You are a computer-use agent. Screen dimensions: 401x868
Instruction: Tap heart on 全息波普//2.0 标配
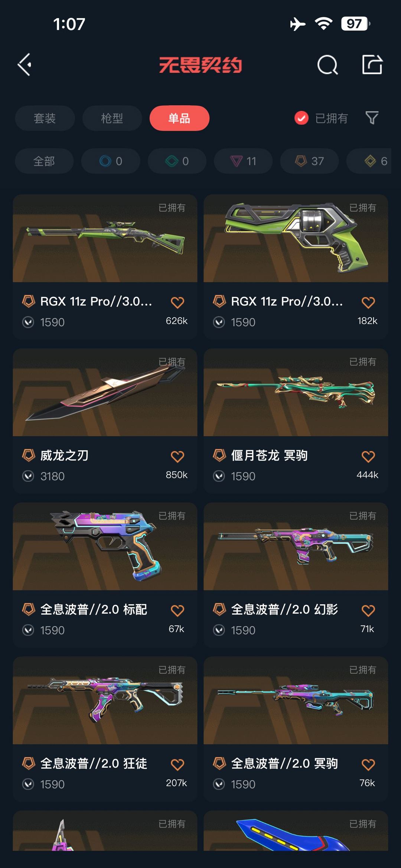177,611
